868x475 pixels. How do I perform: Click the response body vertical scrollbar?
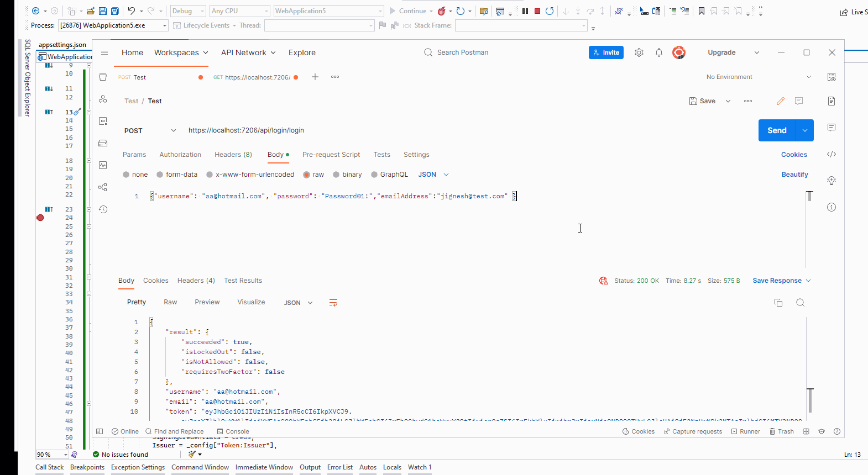pos(810,400)
